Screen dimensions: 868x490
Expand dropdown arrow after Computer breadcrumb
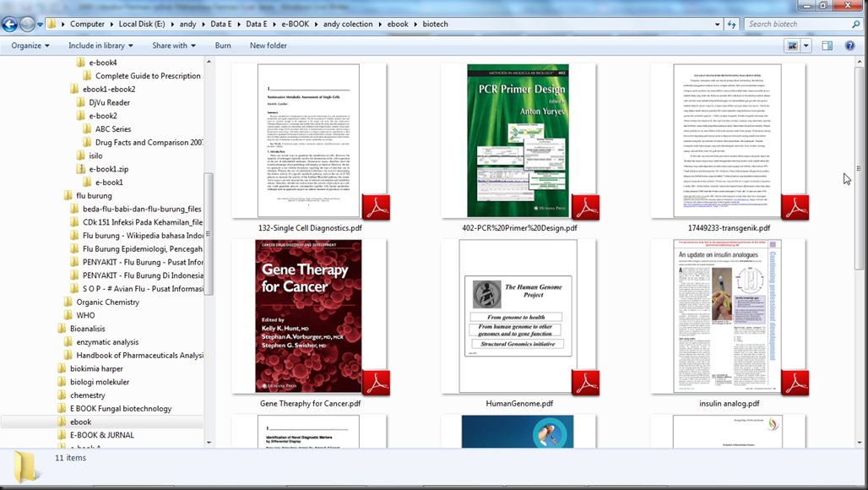[111, 24]
